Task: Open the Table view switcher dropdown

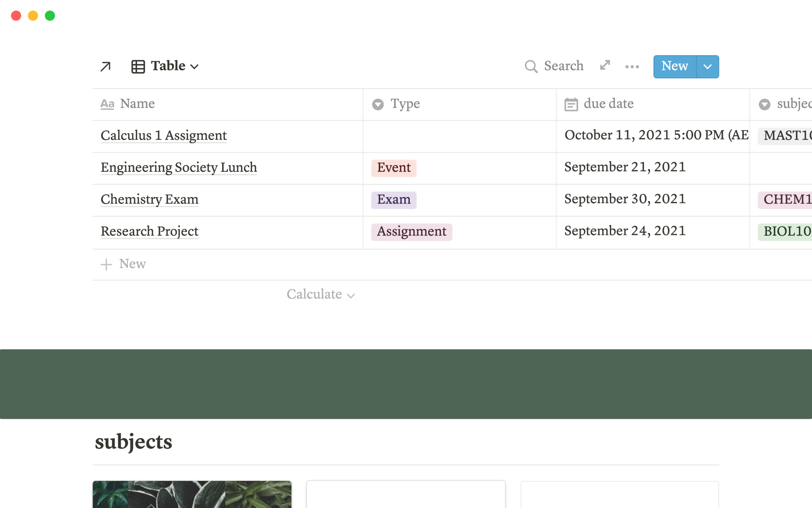Action: tap(195, 67)
